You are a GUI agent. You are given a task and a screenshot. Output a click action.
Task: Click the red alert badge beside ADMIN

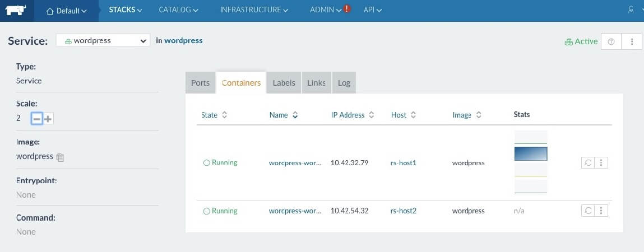pos(347,8)
